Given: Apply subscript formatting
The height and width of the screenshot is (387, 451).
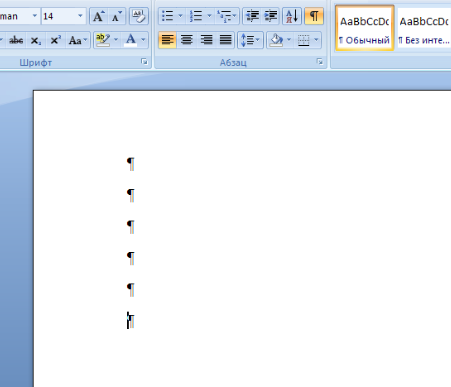Looking at the screenshot, I should point(35,40).
